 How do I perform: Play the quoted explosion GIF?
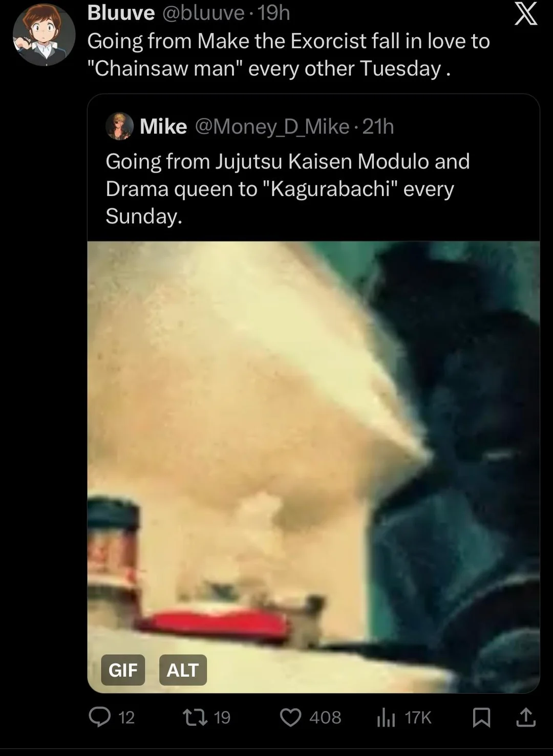(x=313, y=467)
